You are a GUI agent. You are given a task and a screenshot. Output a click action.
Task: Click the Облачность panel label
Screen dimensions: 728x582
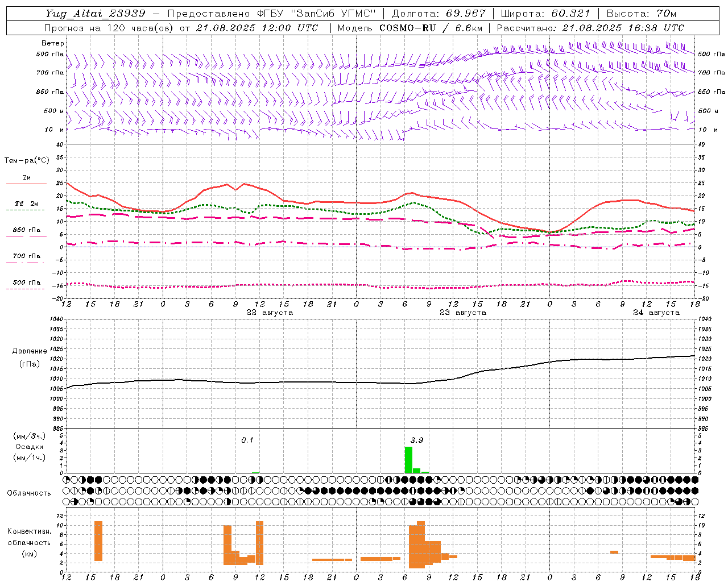click(29, 493)
